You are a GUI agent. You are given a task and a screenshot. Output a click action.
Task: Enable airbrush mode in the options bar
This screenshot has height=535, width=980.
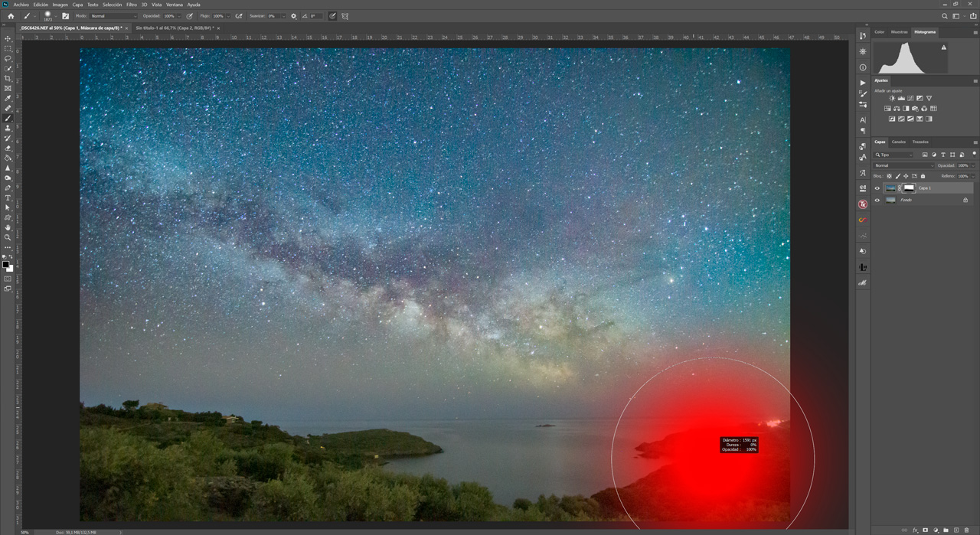[240, 15]
